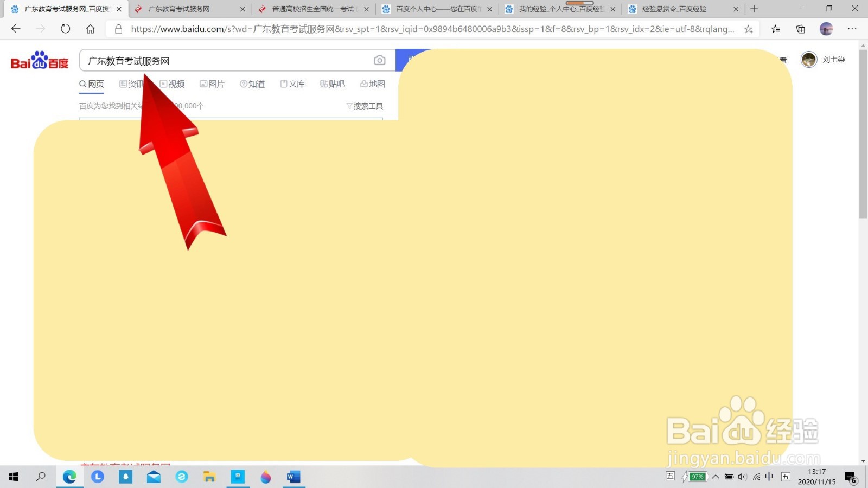Open the Collections icon in toolbar
This screenshot has width=868, height=488.
pos(800,29)
